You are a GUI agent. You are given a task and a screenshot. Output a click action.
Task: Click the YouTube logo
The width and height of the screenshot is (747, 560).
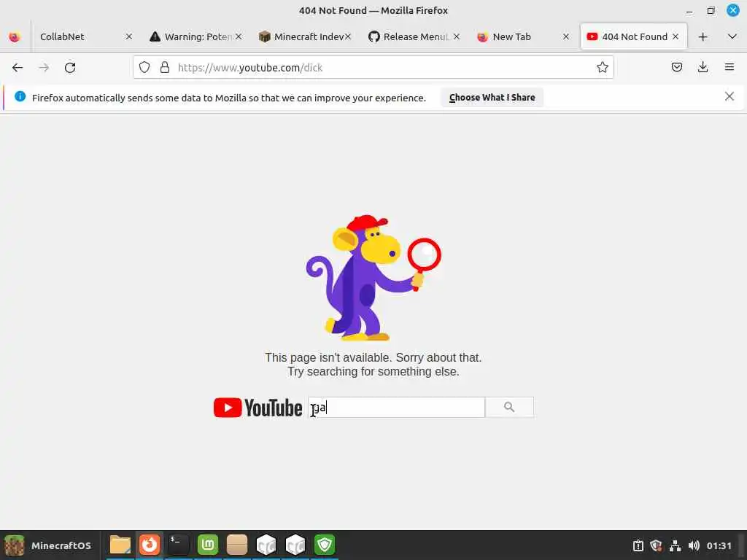click(x=258, y=408)
